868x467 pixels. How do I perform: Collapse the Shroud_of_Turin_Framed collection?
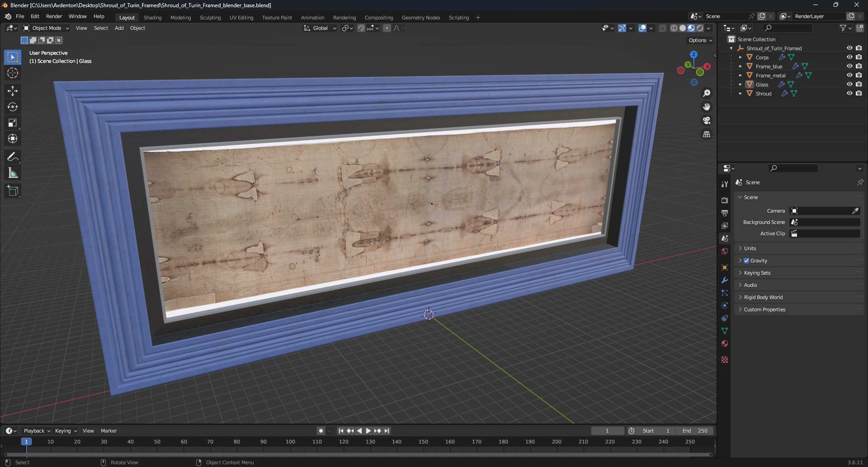click(x=731, y=48)
